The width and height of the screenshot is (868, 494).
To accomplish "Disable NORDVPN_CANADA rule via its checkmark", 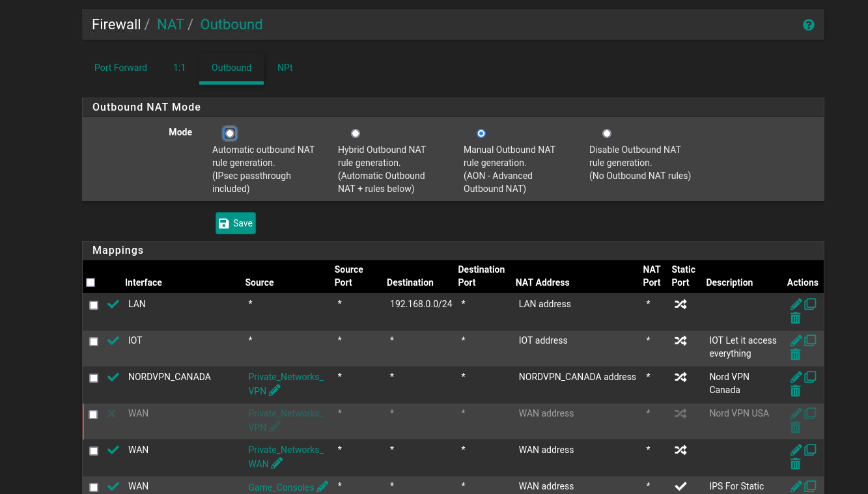I will coord(113,377).
